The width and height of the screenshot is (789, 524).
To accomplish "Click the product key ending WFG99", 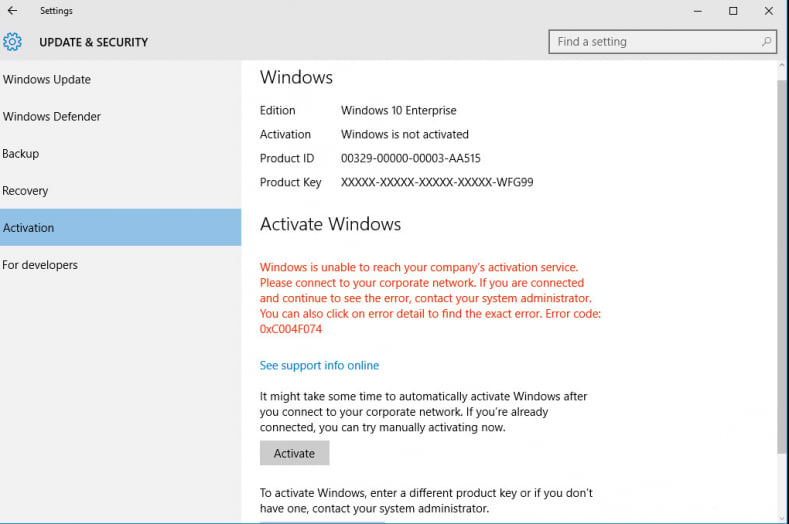I will (x=437, y=182).
